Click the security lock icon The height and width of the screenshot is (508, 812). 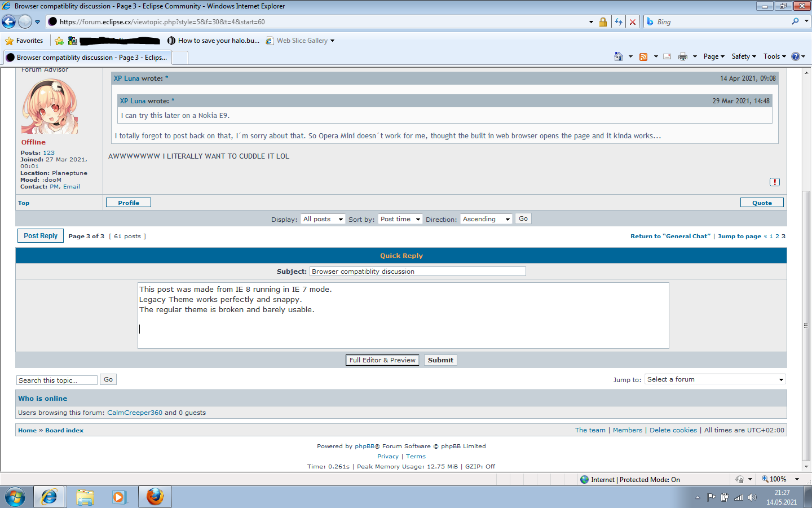[x=603, y=22]
